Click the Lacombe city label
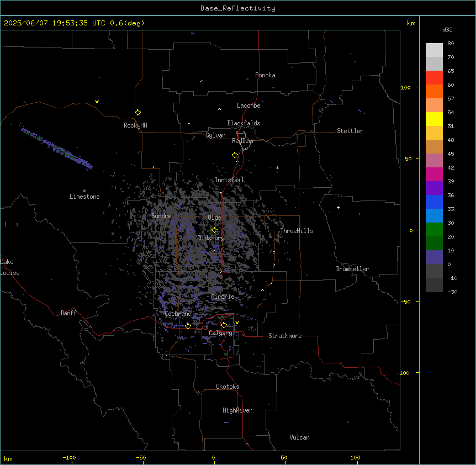 (x=248, y=105)
